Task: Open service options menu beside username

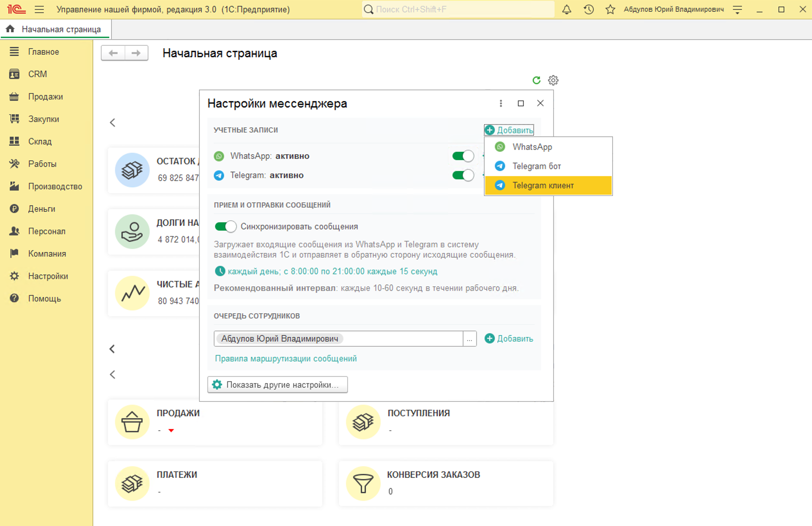Action: 737,10
